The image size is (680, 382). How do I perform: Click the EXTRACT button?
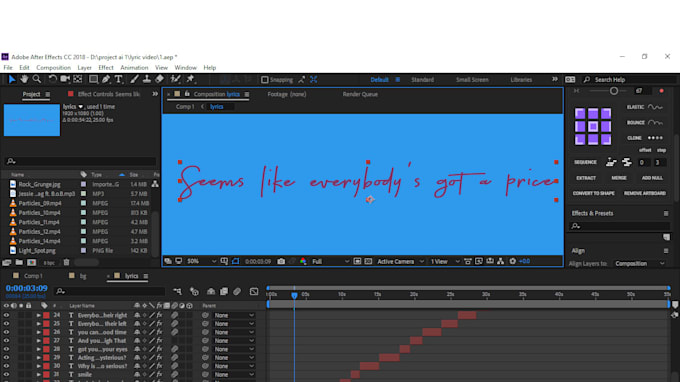586,178
